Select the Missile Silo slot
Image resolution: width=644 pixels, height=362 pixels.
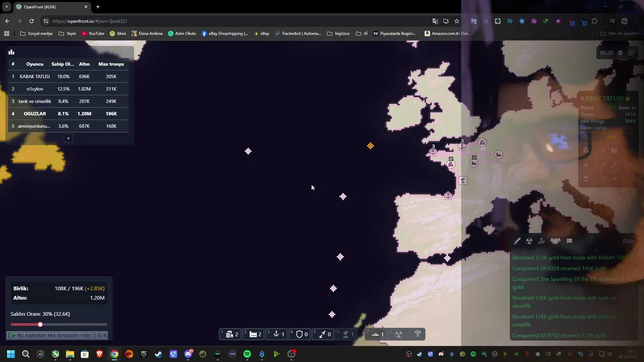tap(323, 334)
